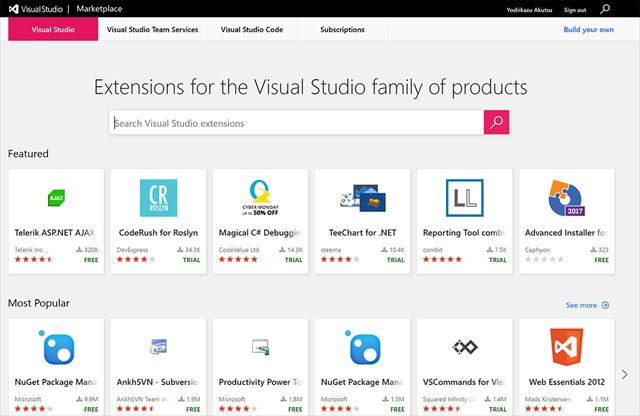Image resolution: width=640 pixels, height=416 pixels.
Task: Show next Most Popular extensions with chevron
Action: [x=624, y=374]
